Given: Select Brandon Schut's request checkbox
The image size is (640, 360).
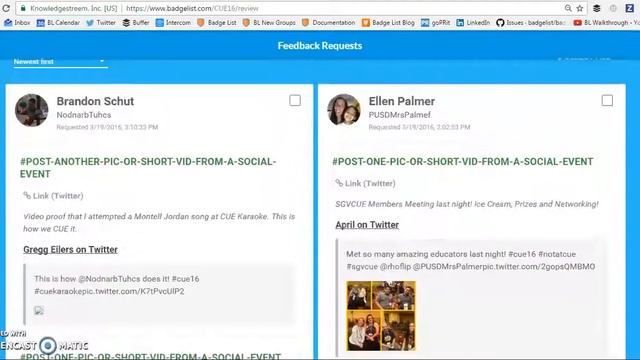Looking at the screenshot, I should (295, 100).
